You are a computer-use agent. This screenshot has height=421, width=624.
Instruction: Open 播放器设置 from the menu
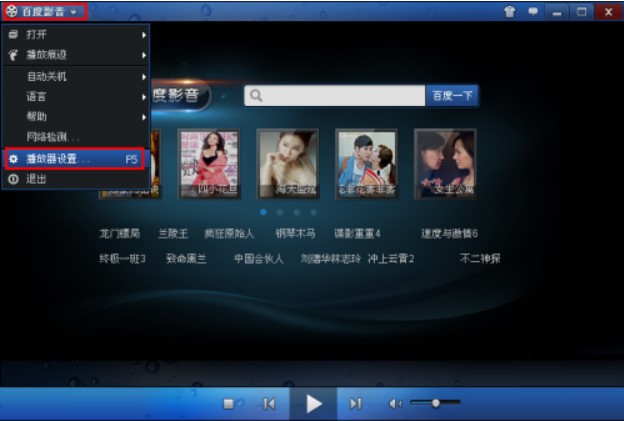coord(75,159)
